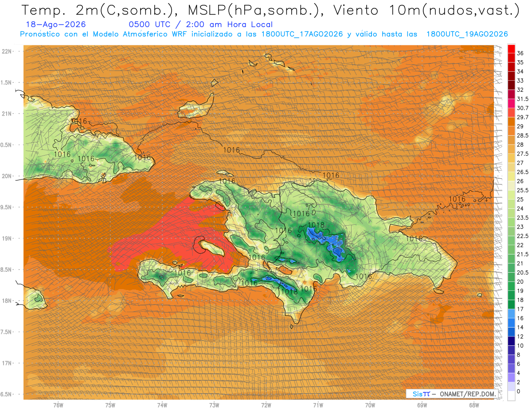Click the '27.5' label on the color scale

[523, 154]
